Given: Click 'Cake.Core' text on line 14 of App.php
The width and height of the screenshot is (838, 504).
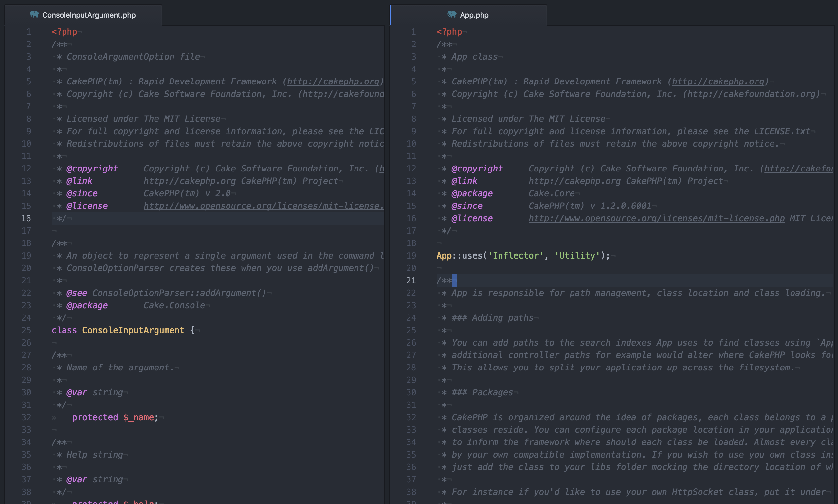Looking at the screenshot, I should (x=552, y=194).
